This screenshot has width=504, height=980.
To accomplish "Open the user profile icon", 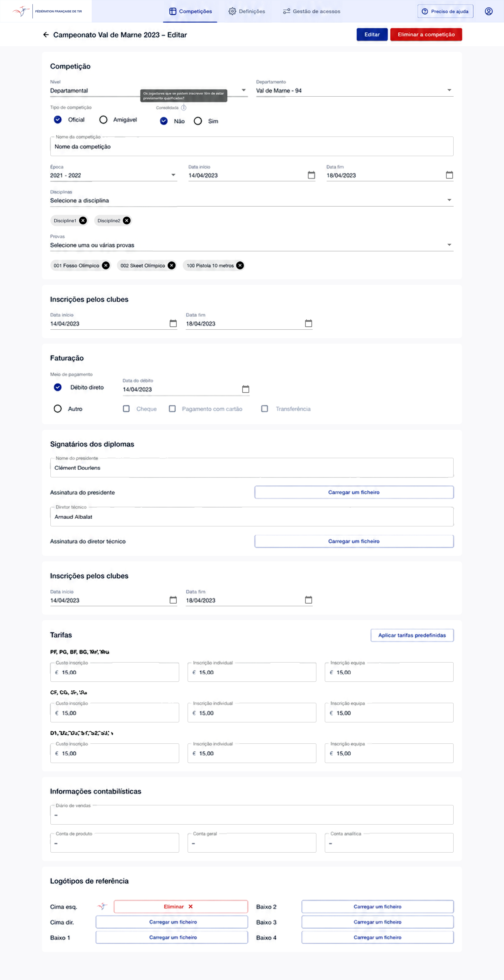I will (x=488, y=11).
